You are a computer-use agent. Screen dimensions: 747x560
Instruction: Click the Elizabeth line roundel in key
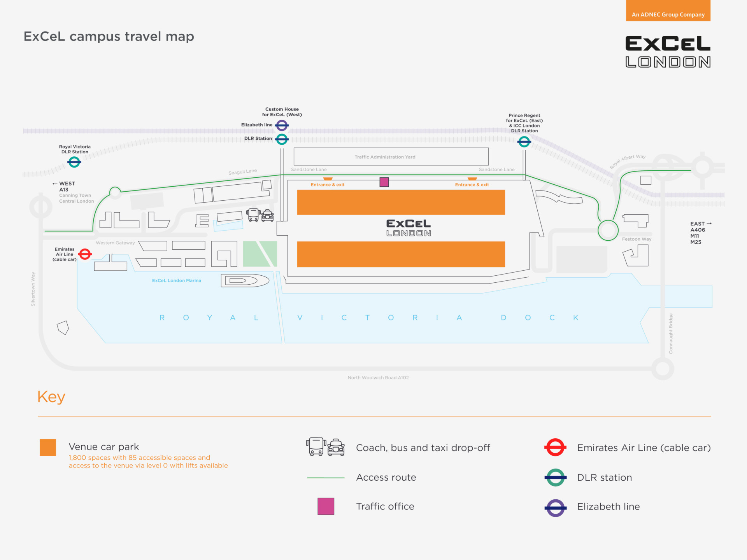pyautogui.click(x=555, y=507)
